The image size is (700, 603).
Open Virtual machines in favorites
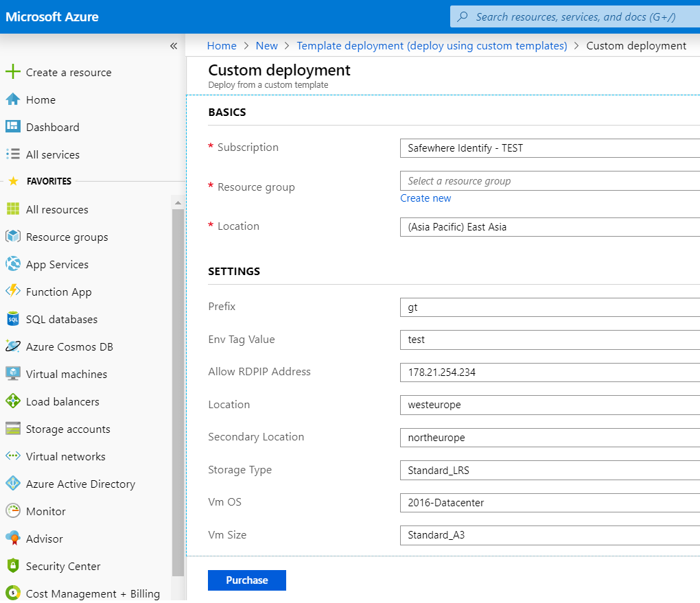[67, 375]
